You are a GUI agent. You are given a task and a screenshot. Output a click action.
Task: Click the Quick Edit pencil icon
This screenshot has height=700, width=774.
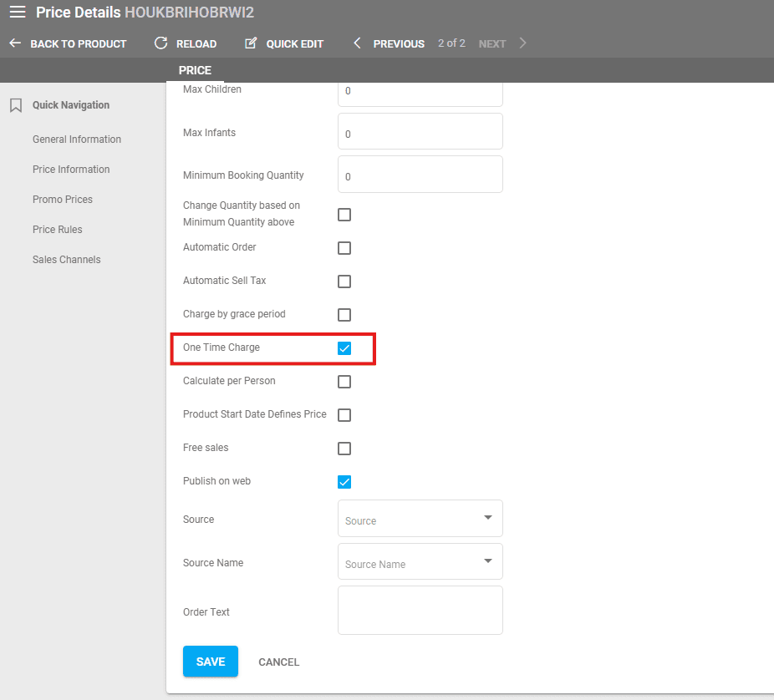point(251,43)
